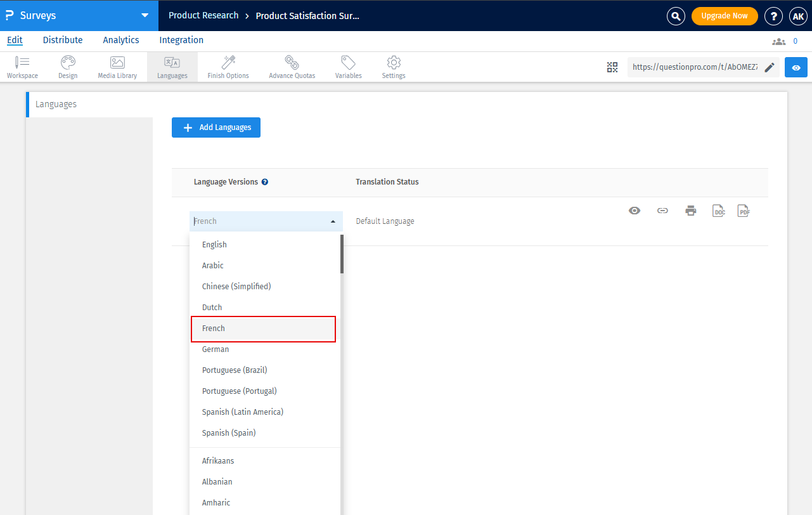Export French version as DOC

tap(719, 211)
